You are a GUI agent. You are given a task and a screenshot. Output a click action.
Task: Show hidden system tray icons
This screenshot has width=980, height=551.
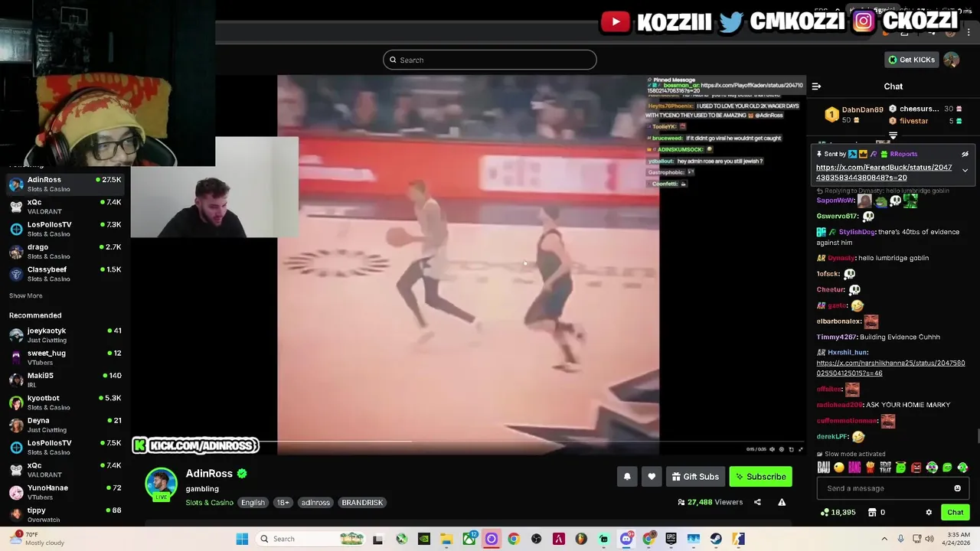coord(884,539)
